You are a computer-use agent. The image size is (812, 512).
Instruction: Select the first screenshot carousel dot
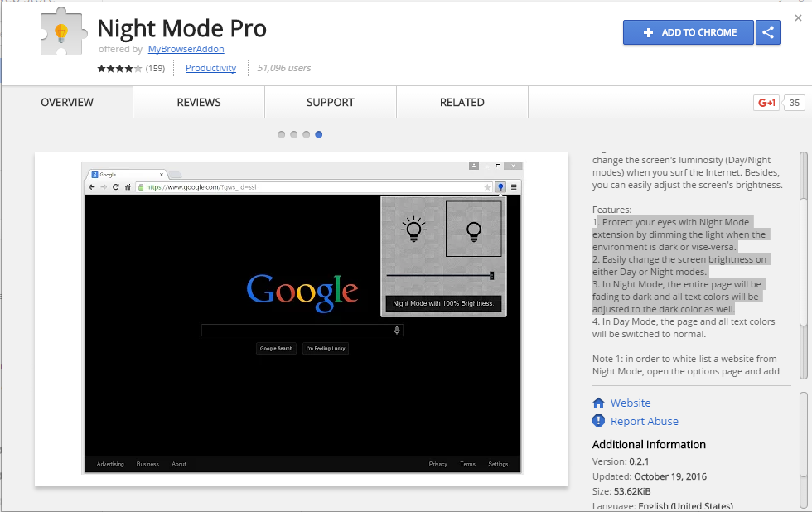(x=281, y=134)
